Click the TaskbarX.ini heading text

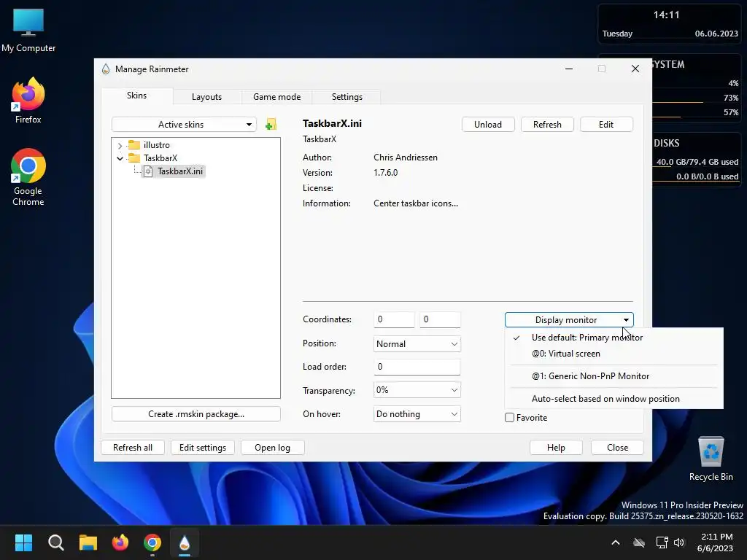pyautogui.click(x=332, y=124)
